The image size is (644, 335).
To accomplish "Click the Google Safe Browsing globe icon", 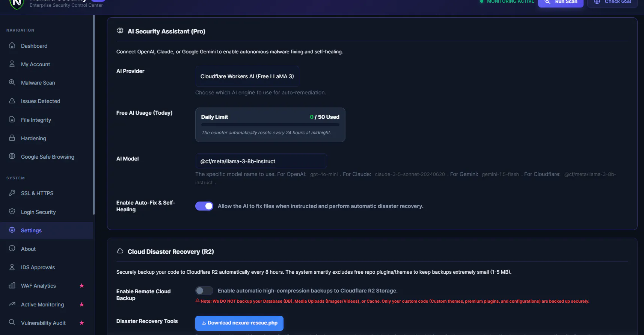I will [12, 156].
